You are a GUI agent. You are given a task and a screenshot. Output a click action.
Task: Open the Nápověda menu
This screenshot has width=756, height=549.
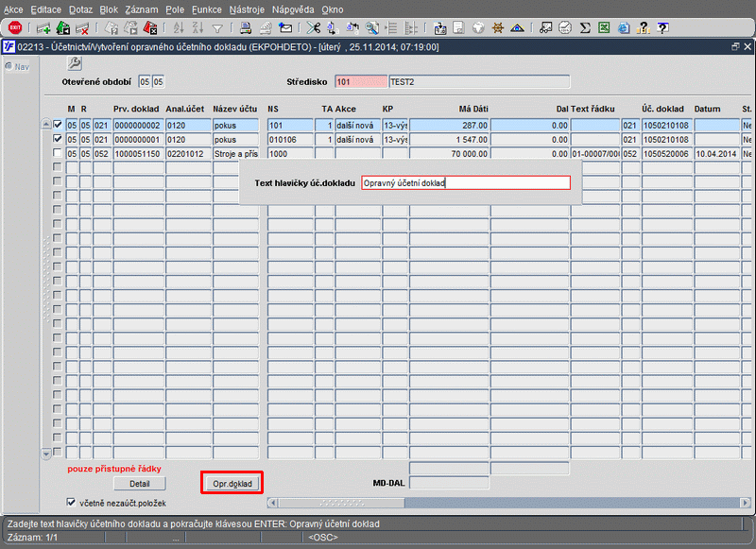click(x=293, y=9)
